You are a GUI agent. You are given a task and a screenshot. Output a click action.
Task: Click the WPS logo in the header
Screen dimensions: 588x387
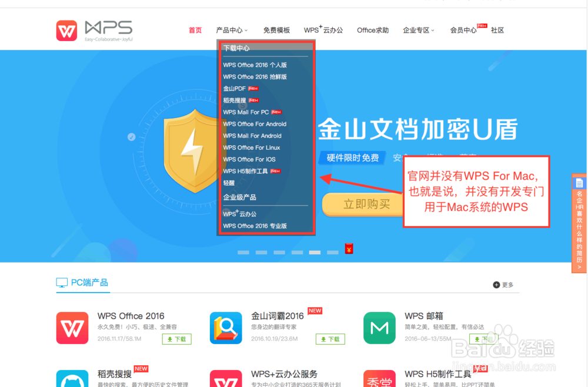point(95,31)
